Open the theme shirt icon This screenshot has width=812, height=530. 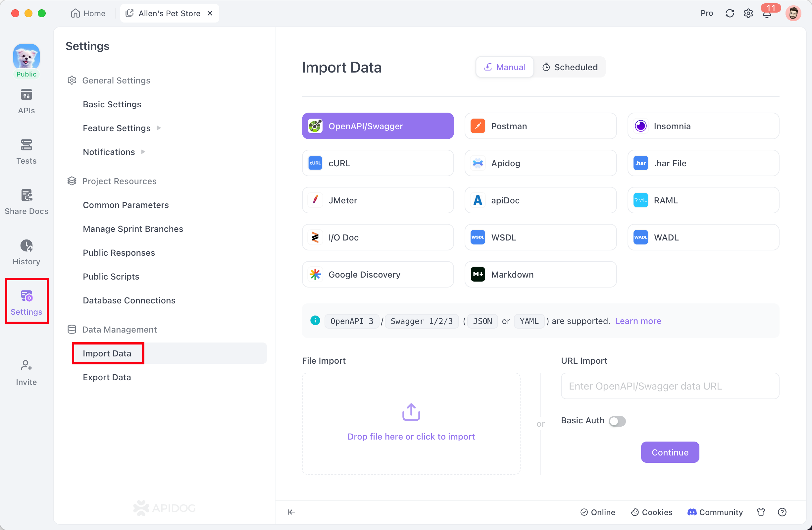click(x=761, y=512)
